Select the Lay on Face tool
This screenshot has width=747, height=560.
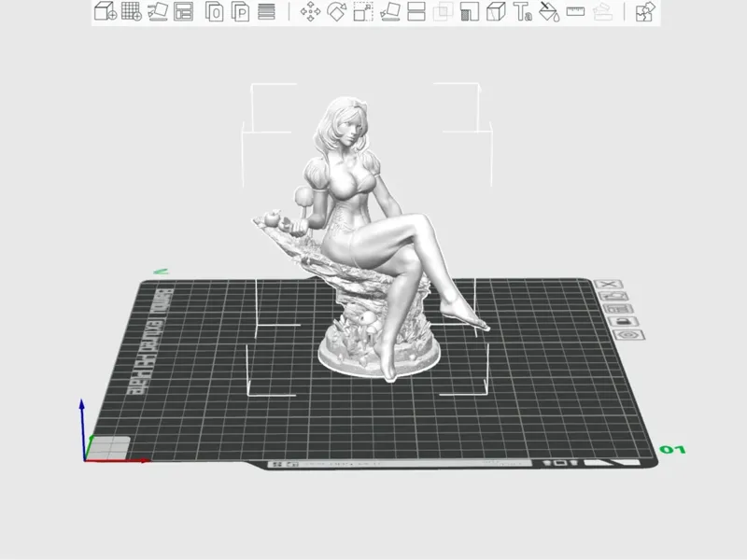pos(390,11)
